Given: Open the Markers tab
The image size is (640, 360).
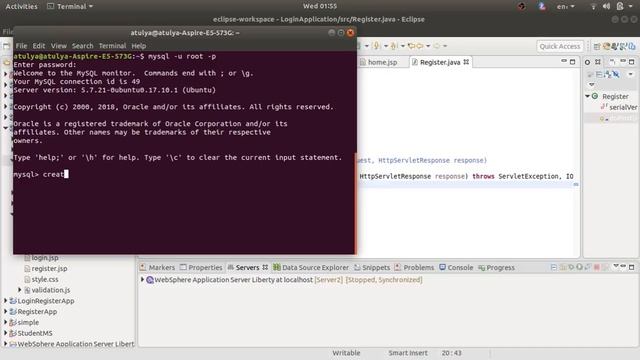Looking at the screenshot, I should 157,268.
